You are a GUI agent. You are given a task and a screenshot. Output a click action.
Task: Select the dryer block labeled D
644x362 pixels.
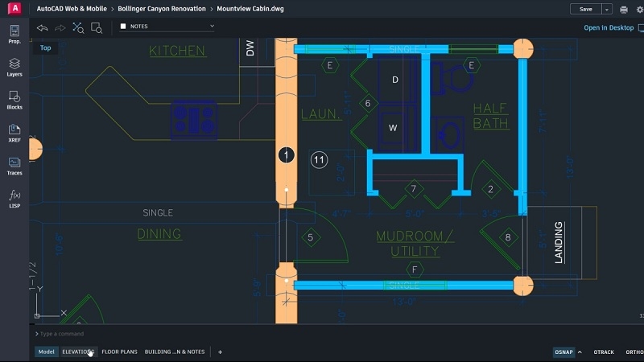coord(395,80)
